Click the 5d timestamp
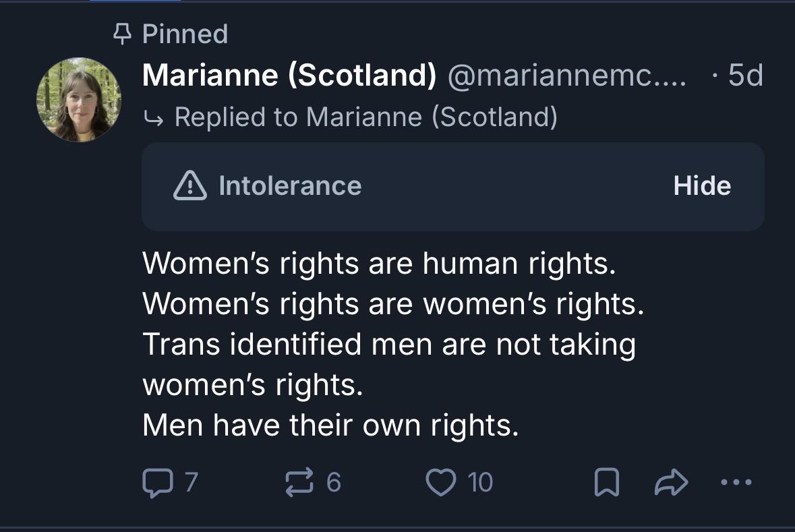 pyautogui.click(x=745, y=75)
